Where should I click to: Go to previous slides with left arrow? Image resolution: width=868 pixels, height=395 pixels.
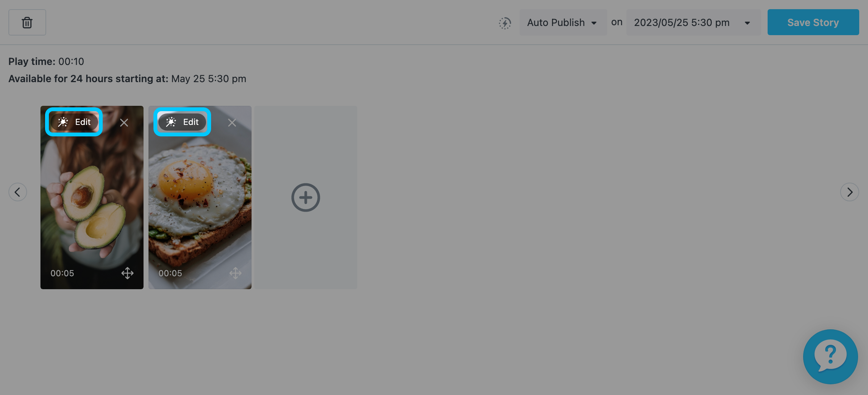click(18, 192)
